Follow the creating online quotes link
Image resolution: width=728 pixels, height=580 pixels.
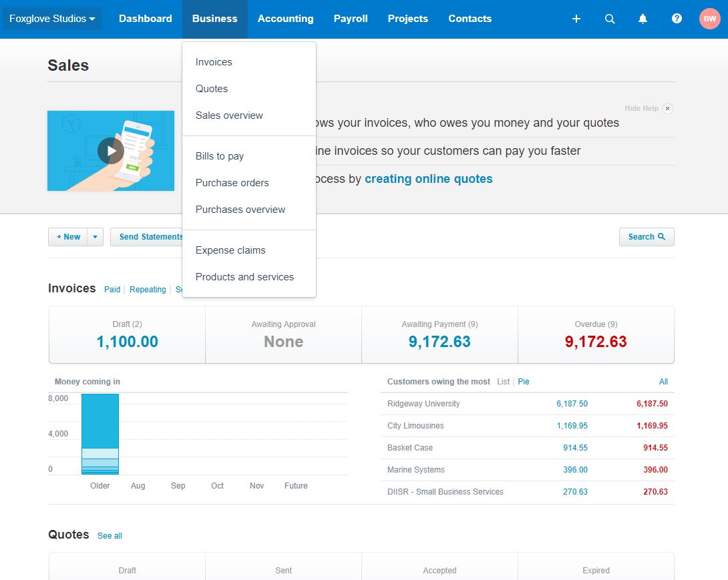pos(428,178)
